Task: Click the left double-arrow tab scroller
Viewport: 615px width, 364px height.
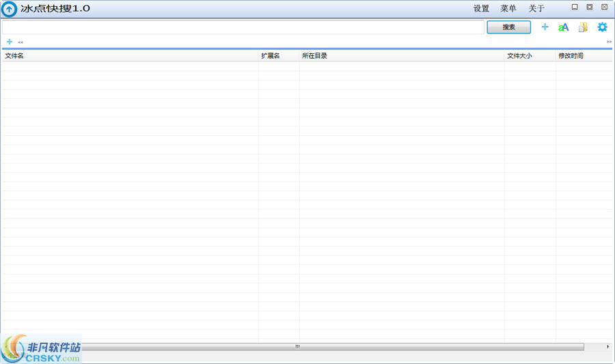Action: (20, 42)
